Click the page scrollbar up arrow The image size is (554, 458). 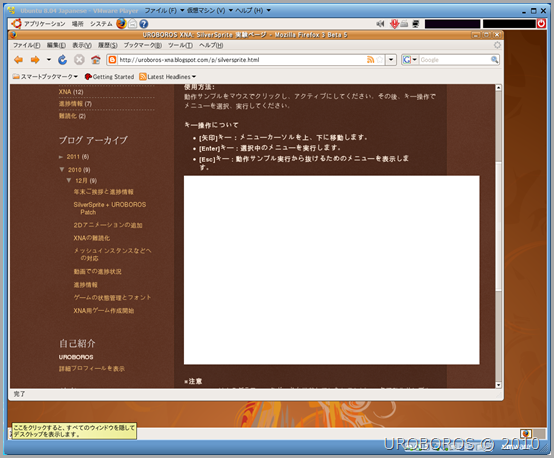[x=499, y=87]
